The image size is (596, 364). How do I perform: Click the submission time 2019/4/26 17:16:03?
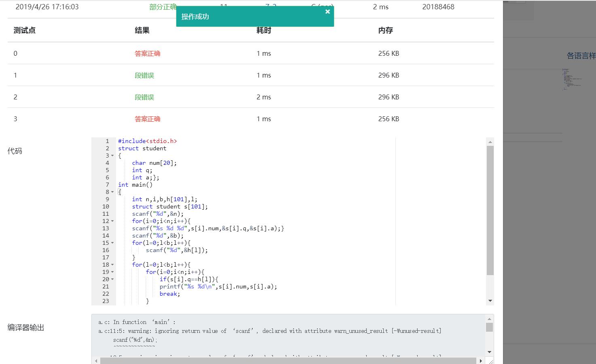(47, 7)
